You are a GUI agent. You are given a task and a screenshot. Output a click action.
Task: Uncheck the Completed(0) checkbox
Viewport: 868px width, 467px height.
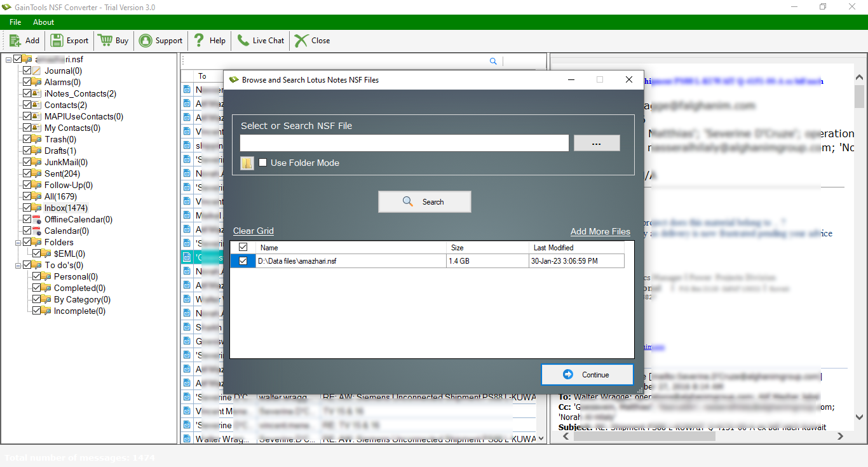[36, 288]
